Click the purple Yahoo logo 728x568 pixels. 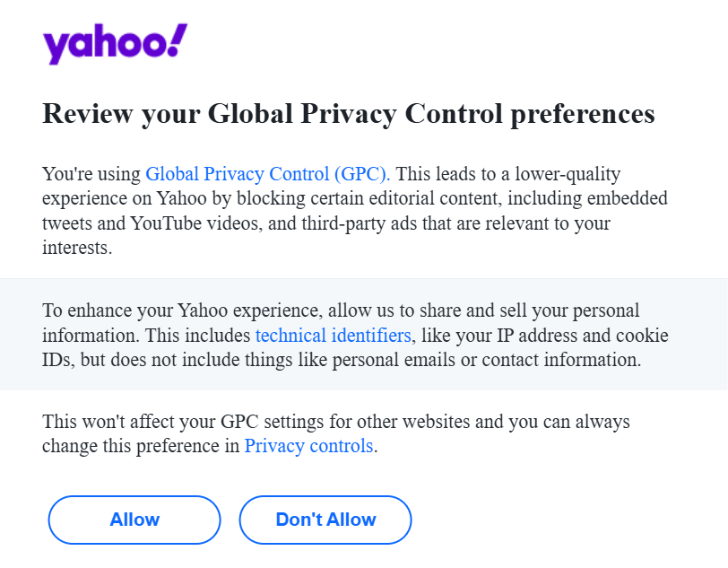click(115, 44)
